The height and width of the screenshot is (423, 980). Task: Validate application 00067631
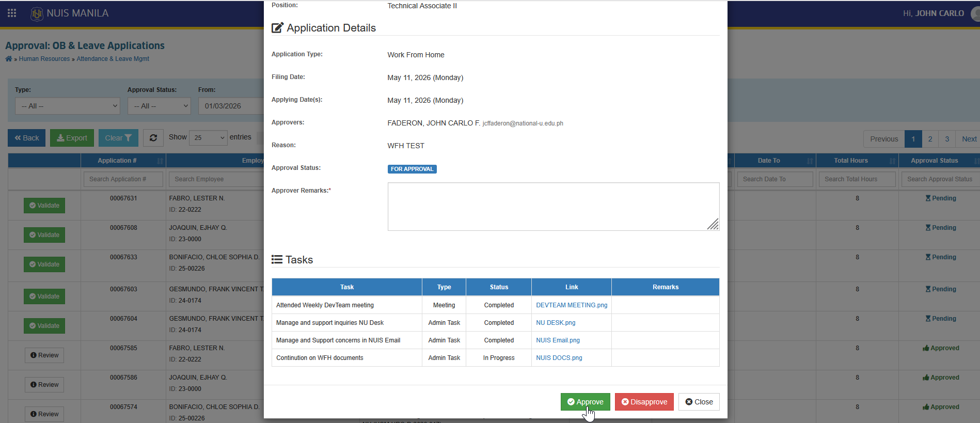(x=44, y=206)
